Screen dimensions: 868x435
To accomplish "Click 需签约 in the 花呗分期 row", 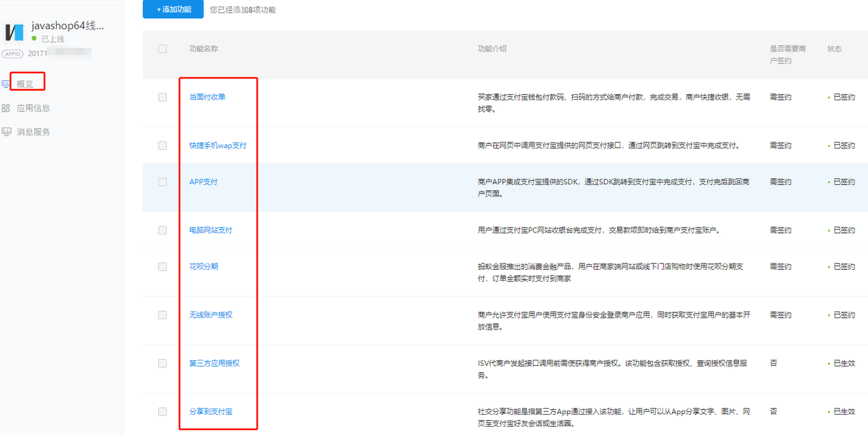I will [781, 266].
